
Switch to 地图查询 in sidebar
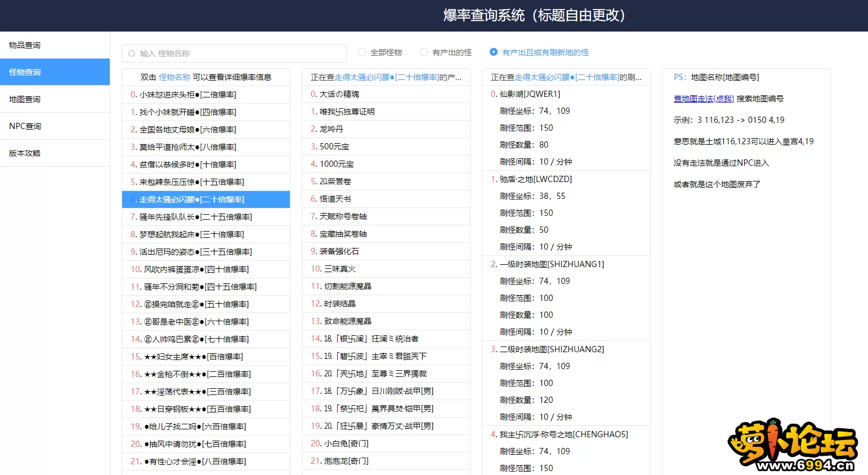pos(55,99)
